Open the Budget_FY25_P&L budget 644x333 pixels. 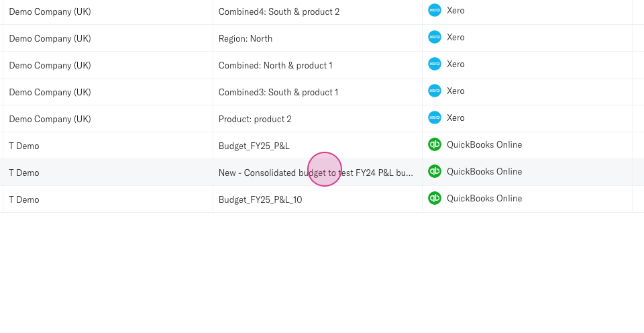254,146
